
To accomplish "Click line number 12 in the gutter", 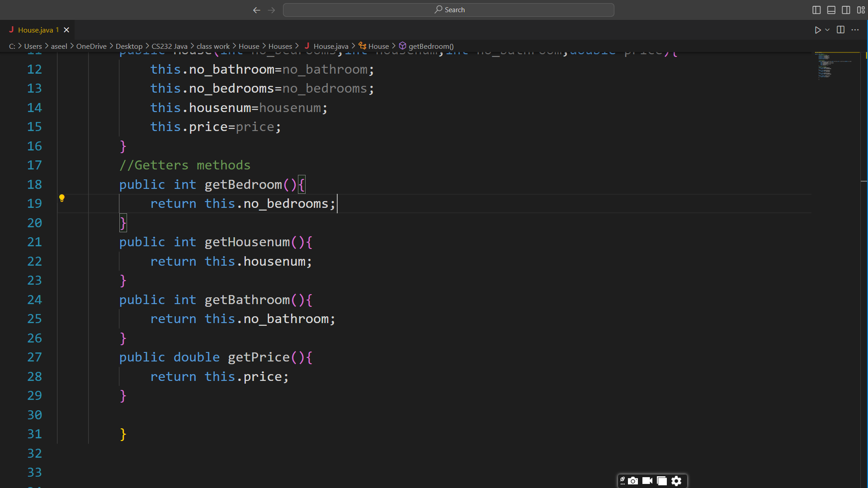I will click(x=34, y=69).
